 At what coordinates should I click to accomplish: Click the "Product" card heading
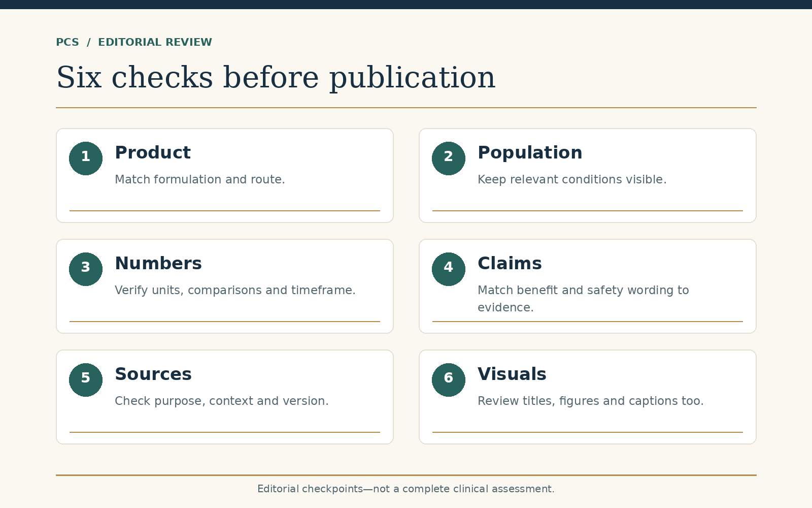(153, 153)
